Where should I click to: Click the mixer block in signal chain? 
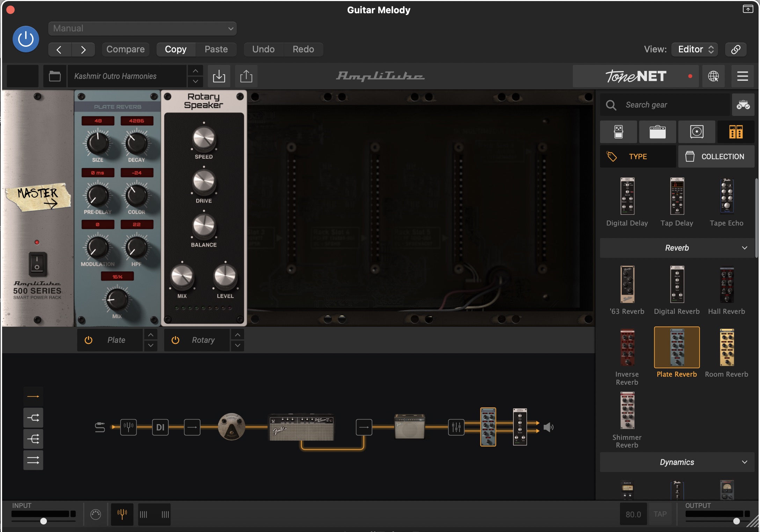point(456,427)
